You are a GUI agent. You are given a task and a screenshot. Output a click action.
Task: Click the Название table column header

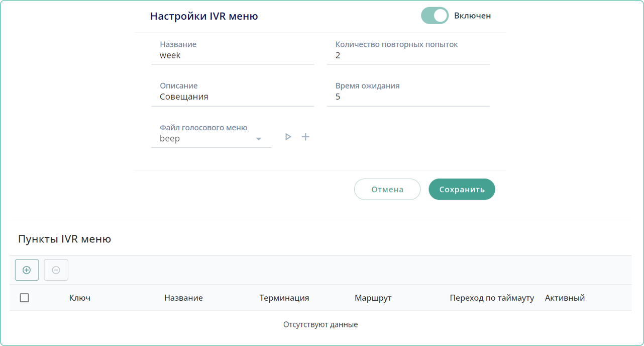[x=183, y=298]
